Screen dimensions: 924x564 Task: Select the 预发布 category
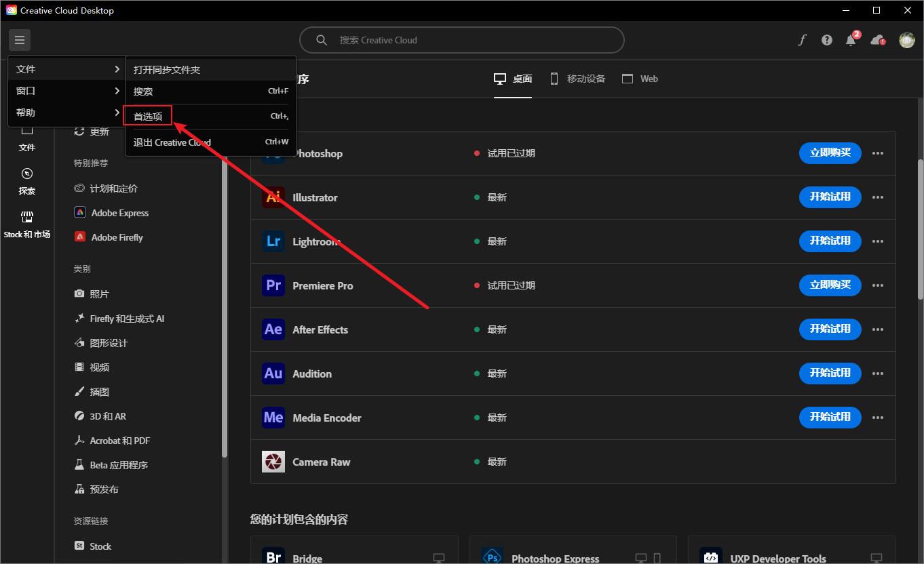click(96, 489)
